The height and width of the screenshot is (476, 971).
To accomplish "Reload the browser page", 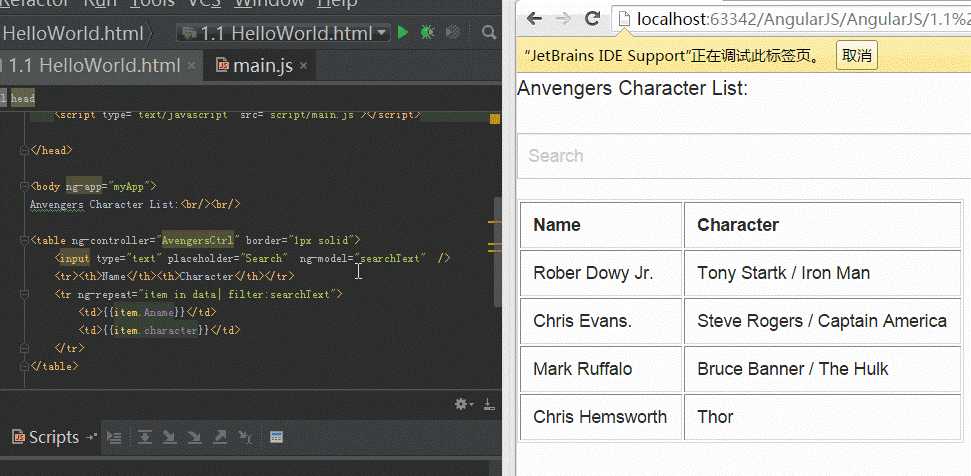I will pos(593,19).
